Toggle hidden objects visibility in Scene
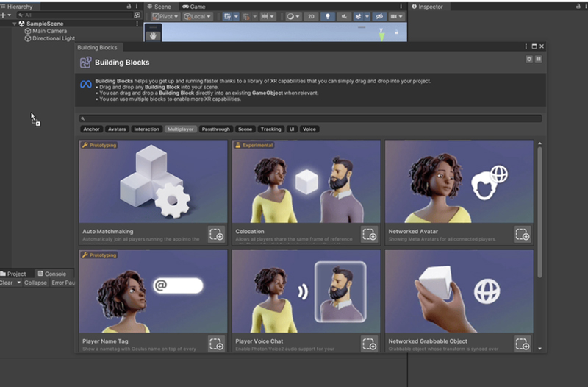Screen dimensions: 588x387 379,16
